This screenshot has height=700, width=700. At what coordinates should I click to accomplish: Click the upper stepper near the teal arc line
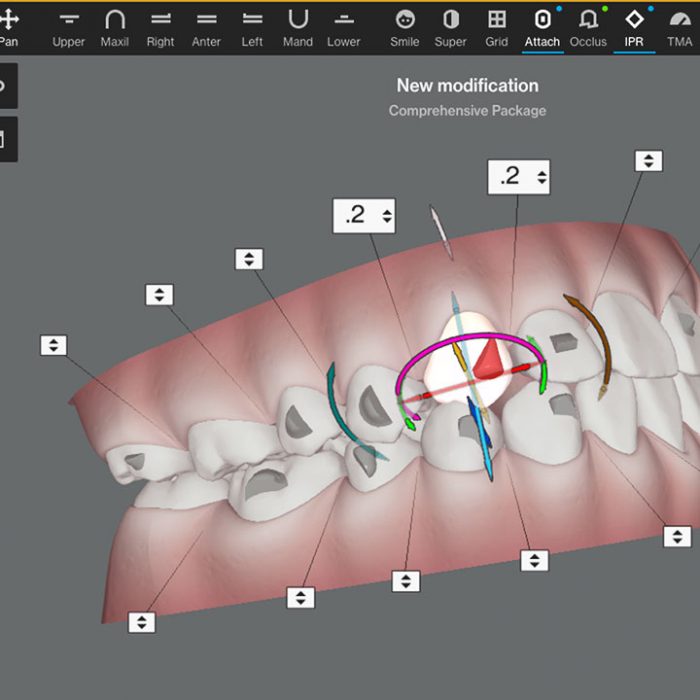249,259
